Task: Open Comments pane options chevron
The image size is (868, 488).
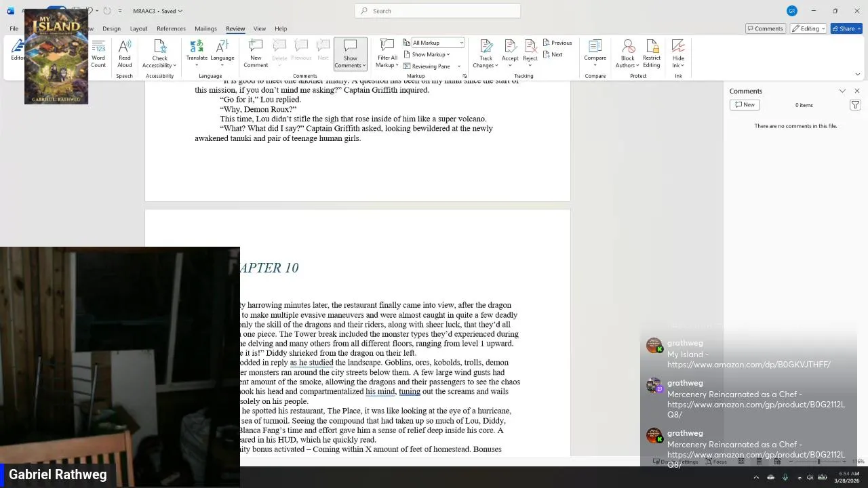Action: coord(842,91)
